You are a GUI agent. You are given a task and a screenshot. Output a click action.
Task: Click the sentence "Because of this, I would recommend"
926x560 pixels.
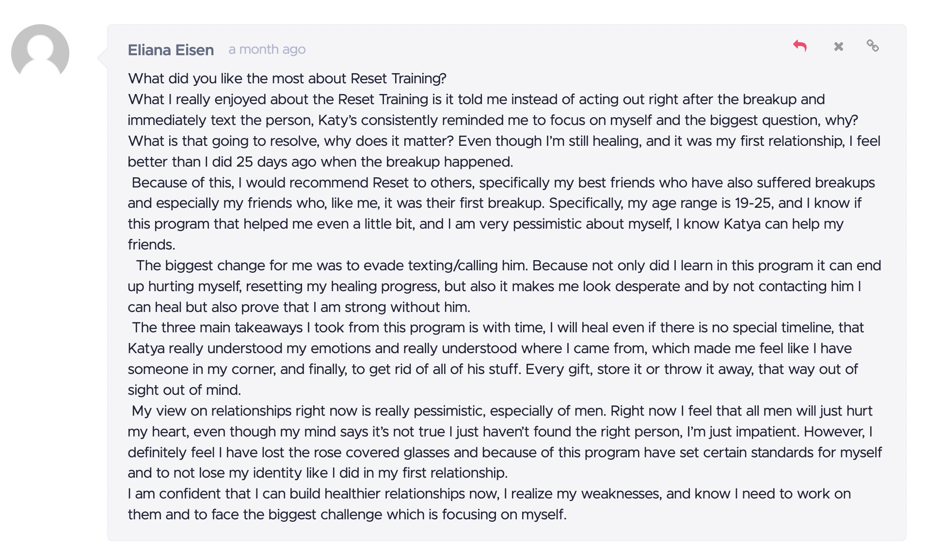tap(503, 183)
